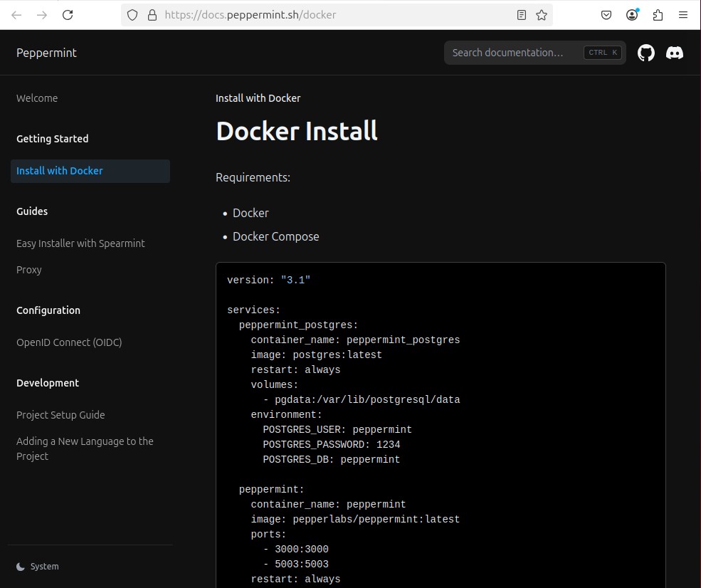Image resolution: width=701 pixels, height=588 pixels.
Task: Open the Welcome page
Action: pyautogui.click(x=37, y=98)
